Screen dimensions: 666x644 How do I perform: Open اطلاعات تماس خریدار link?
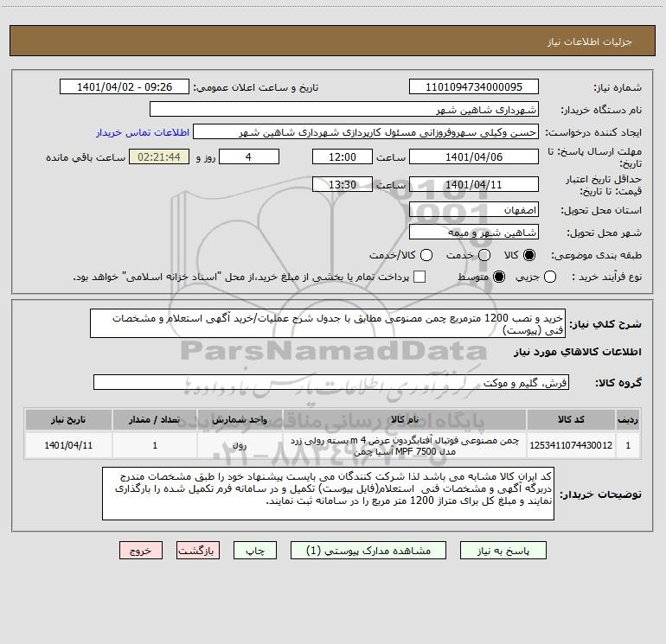click(143, 132)
